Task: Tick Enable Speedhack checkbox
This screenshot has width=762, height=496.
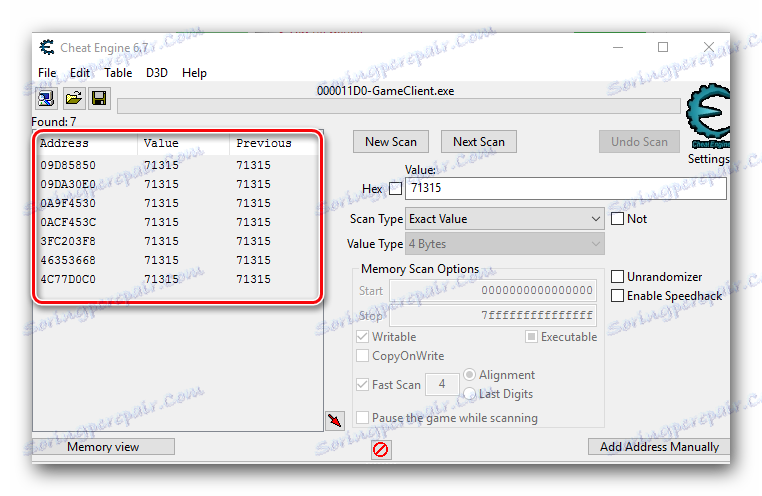Action: pos(617,295)
